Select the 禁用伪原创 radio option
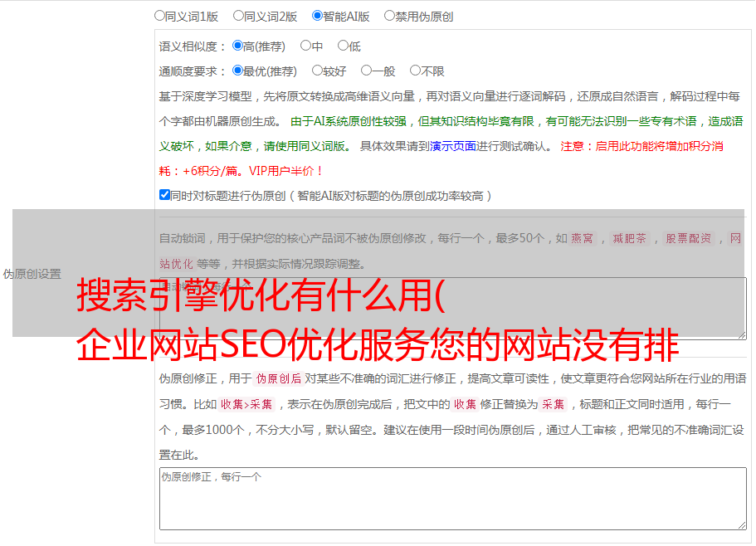This screenshot has height=546, width=756. 389,16
